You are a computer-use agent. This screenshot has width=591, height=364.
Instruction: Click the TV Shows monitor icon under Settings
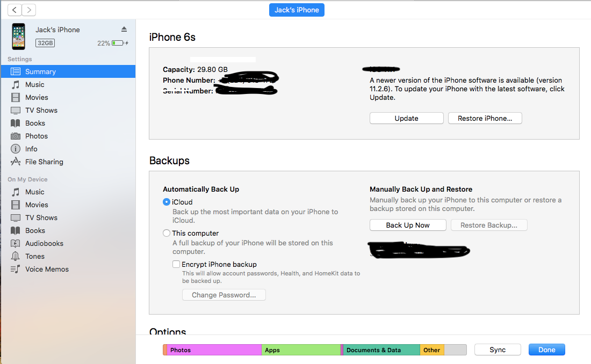pyautogui.click(x=16, y=111)
